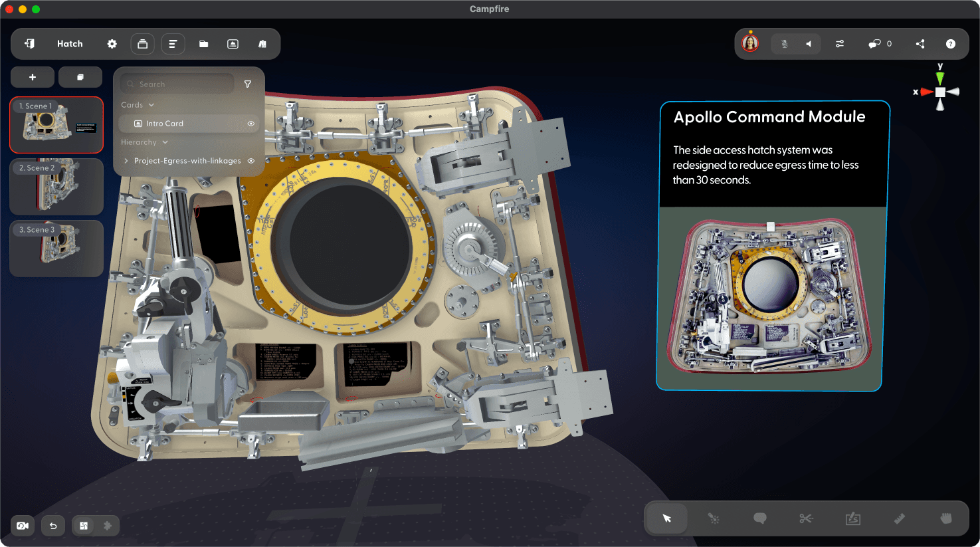980x547 pixels.
Task: Select the assembled model mode button
Action: point(84,526)
